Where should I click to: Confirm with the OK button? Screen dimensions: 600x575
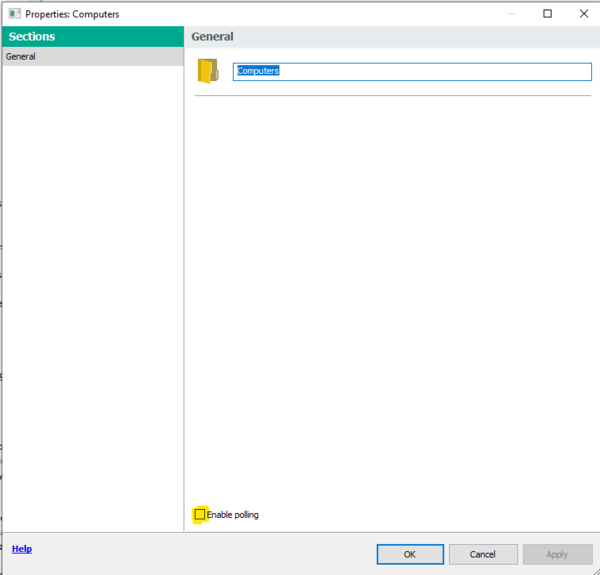(410, 554)
